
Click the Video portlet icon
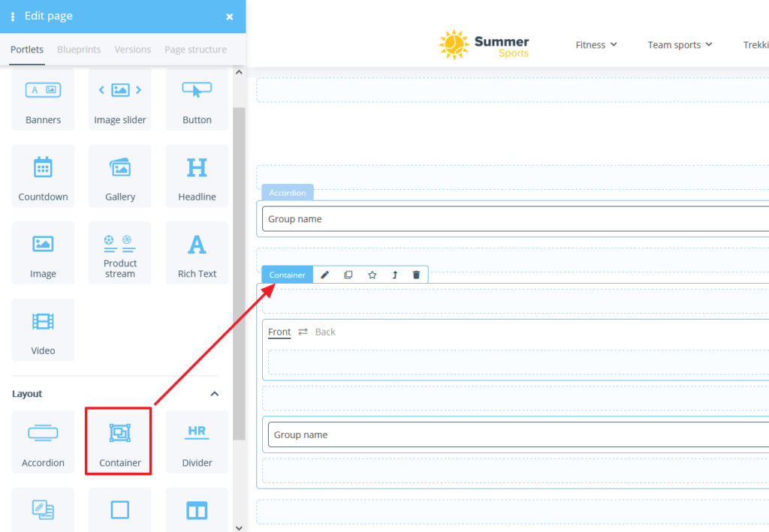coord(43,330)
